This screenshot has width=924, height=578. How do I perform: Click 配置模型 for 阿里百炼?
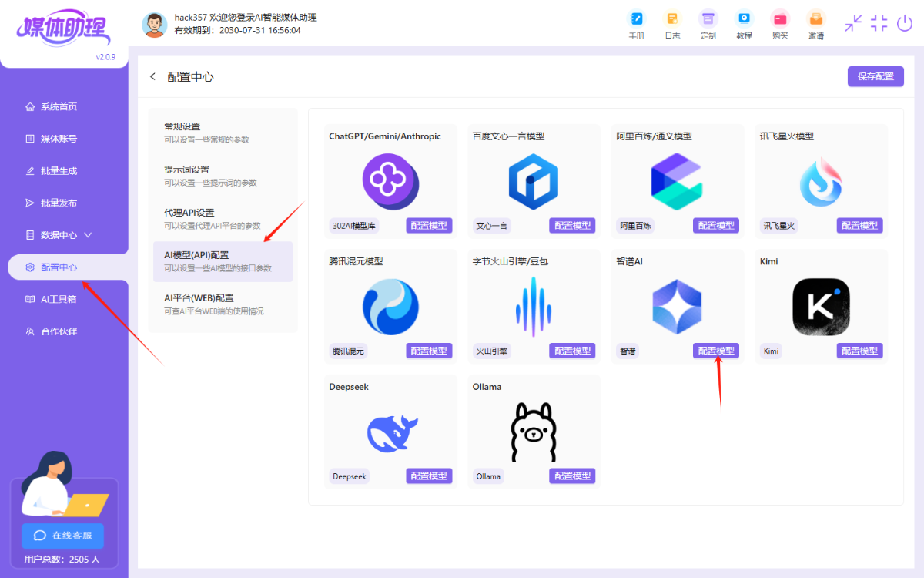point(716,225)
